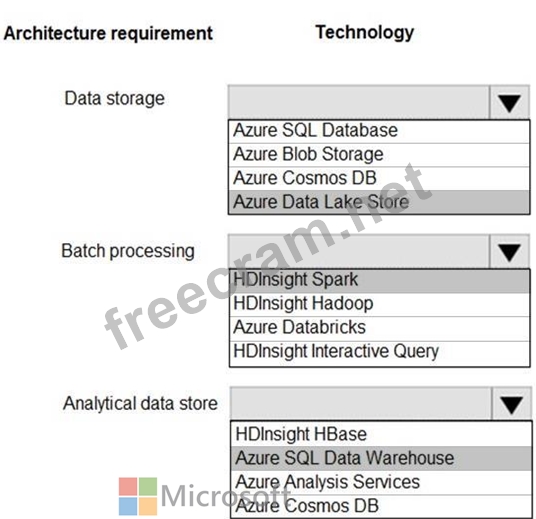The height and width of the screenshot is (519, 536).
Task: Choose HDInsight Interactive Query option
Action: [379, 353]
